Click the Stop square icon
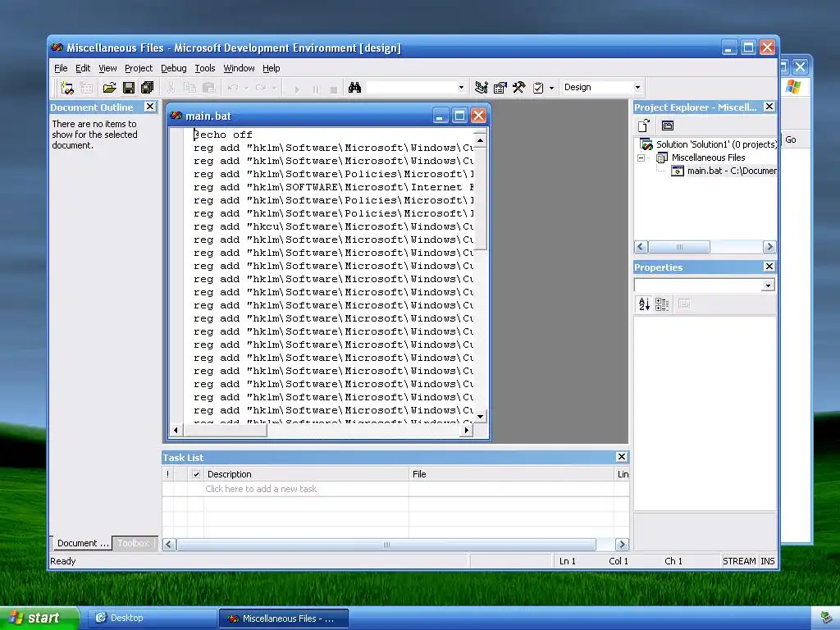The height and width of the screenshot is (630, 840). tap(334, 89)
